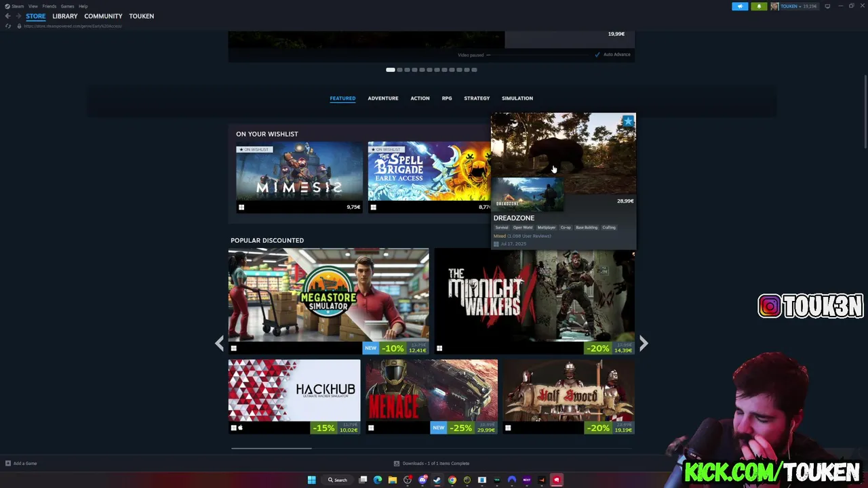Select the RPG tab

[447, 98]
